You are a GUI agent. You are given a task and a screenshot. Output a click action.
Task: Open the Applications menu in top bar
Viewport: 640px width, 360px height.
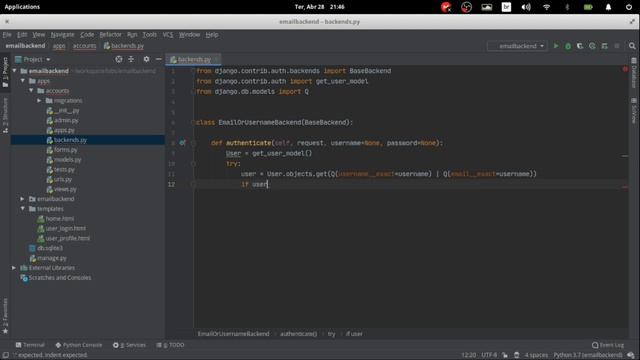pos(22,7)
